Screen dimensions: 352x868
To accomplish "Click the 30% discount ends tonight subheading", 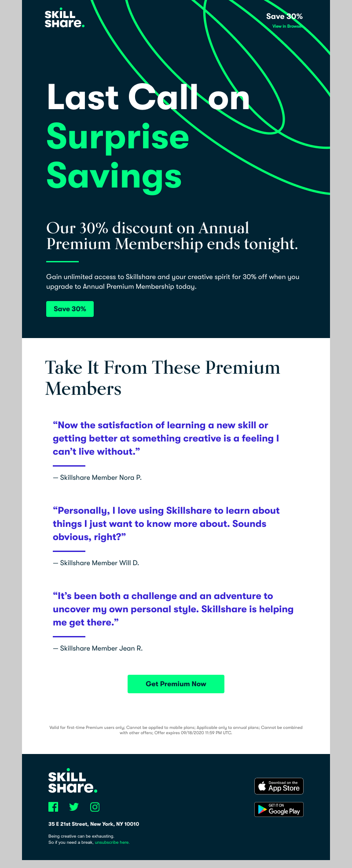I will pos(172,236).
